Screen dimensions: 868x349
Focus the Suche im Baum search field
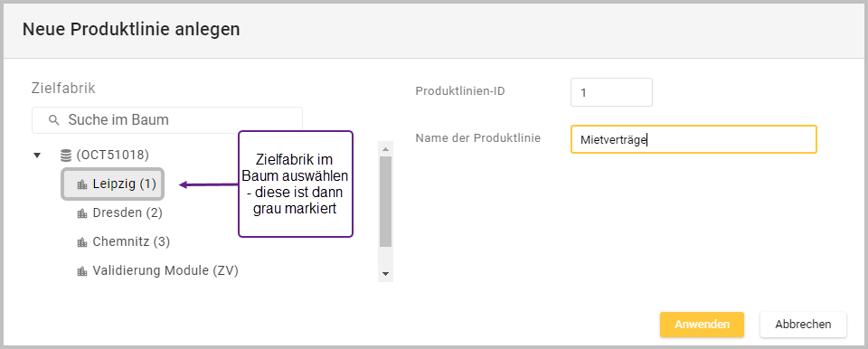point(167,120)
